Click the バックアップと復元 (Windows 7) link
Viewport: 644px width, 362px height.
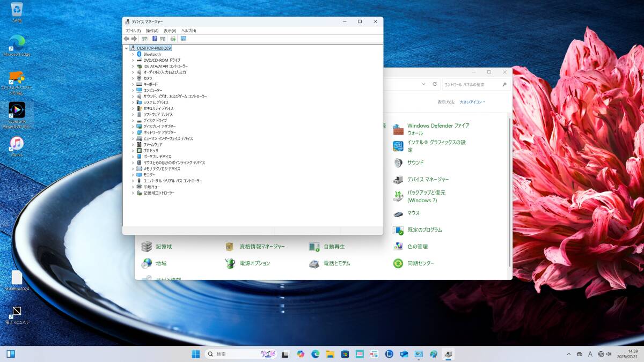pos(426,196)
